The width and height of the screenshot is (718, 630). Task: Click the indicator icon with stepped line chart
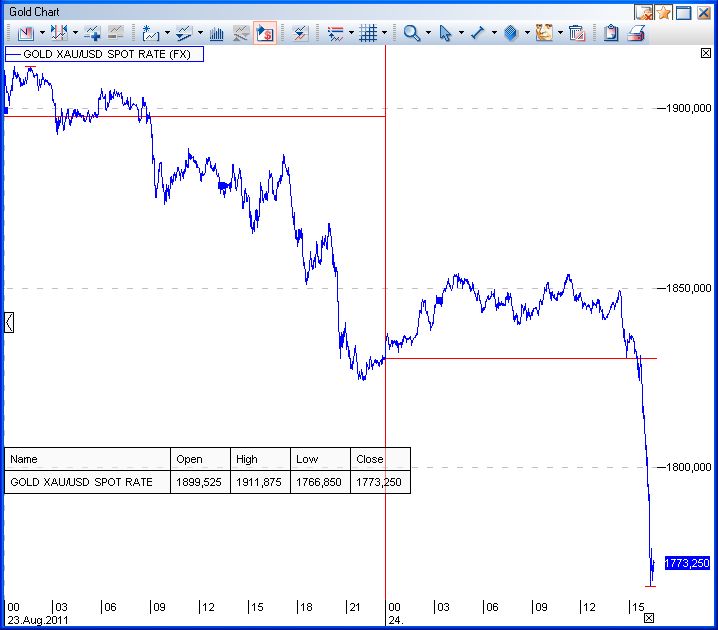(x=184, y=33)
